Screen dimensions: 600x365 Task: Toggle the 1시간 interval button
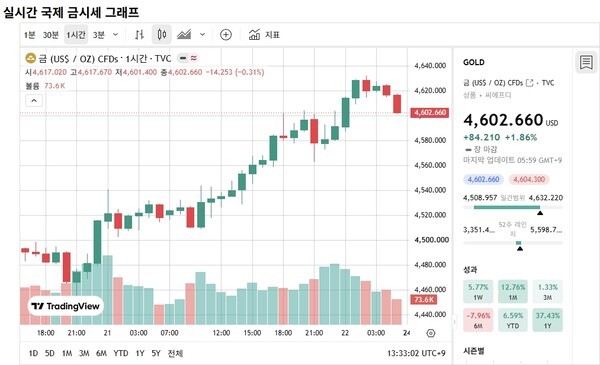coord(76,35)
